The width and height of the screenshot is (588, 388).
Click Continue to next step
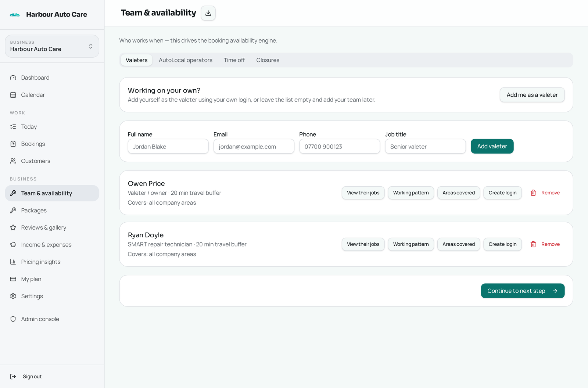coord(523,291)
